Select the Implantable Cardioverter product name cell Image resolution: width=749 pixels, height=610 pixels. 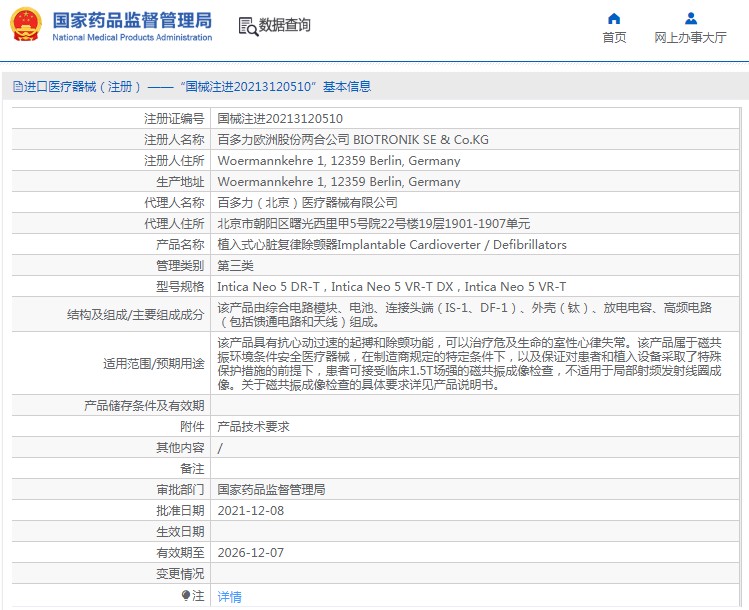point(392,245)
